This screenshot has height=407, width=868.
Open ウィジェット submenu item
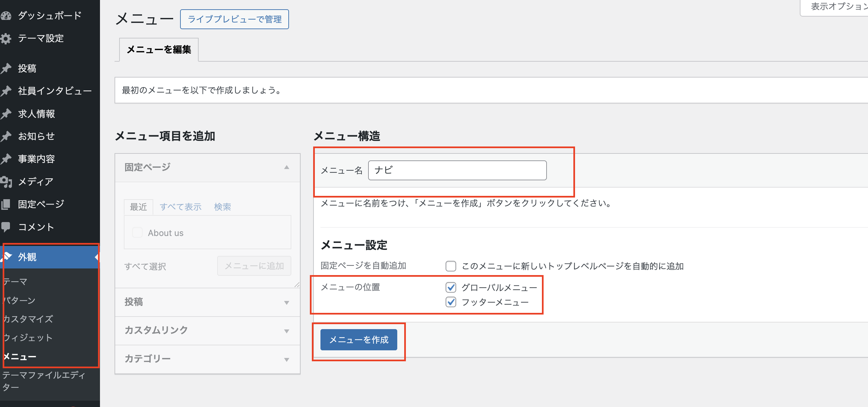tap(27, 338)
